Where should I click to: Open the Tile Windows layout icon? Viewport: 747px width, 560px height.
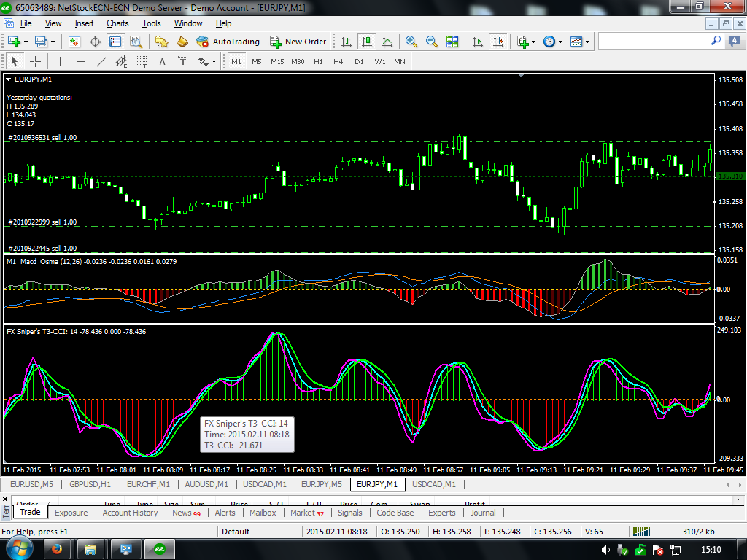coord(452,42)
